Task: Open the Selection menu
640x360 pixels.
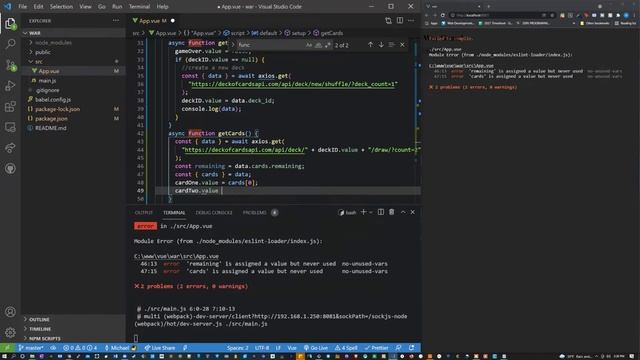Action: click(61, 7)
